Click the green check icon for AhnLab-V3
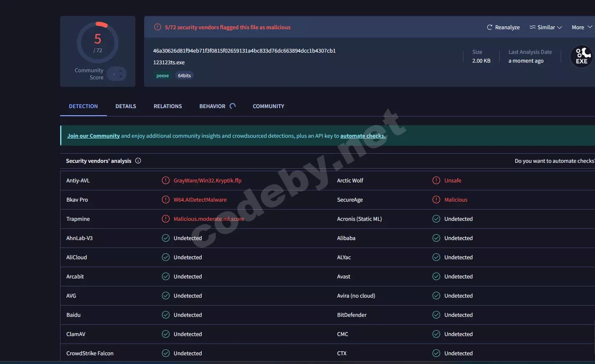 pyautogui.click(x=166, y=238)
